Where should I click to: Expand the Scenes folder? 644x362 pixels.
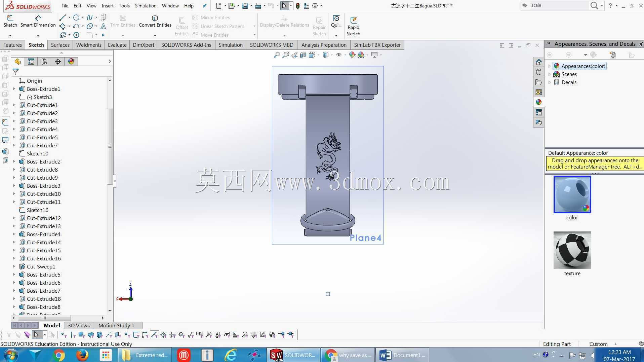(x=550, y=74)
